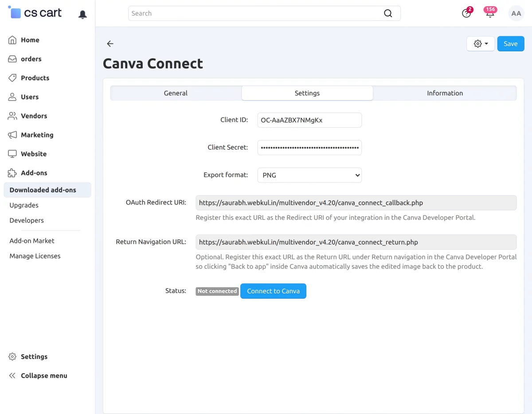Click the OAuth Redirect URI field
The width and height of the screenshot is (532, 414).
point(356,203)
